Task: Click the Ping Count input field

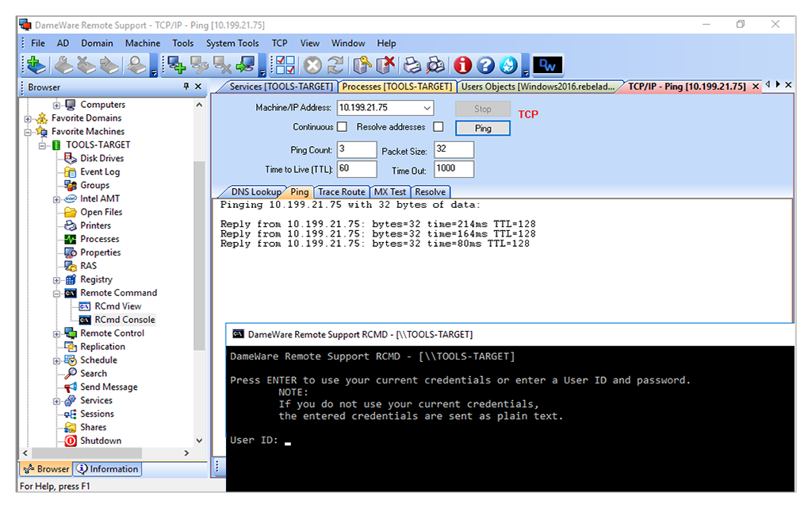Action: tap(357, 149)
